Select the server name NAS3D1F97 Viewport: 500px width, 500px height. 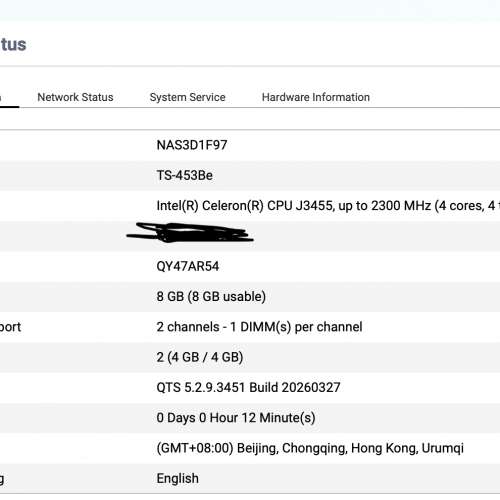click(x=192, y=145)
